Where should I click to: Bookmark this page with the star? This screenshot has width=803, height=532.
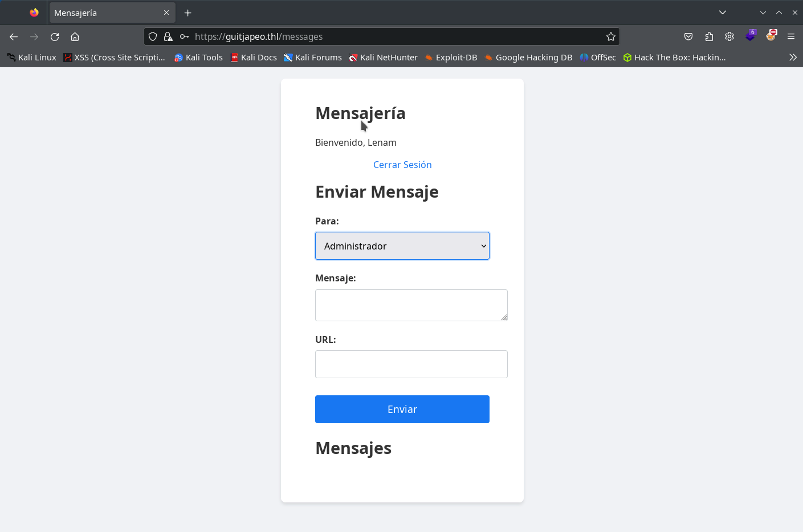[611, 36]
